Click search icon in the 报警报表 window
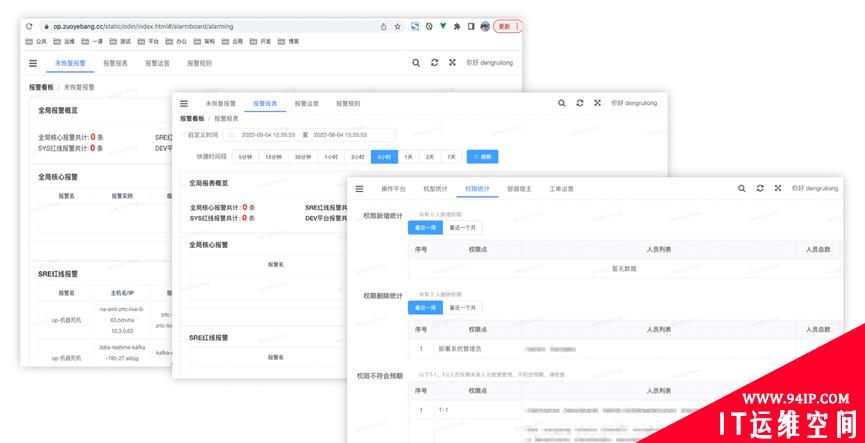 pyautogui.click(x=562, y=103)
